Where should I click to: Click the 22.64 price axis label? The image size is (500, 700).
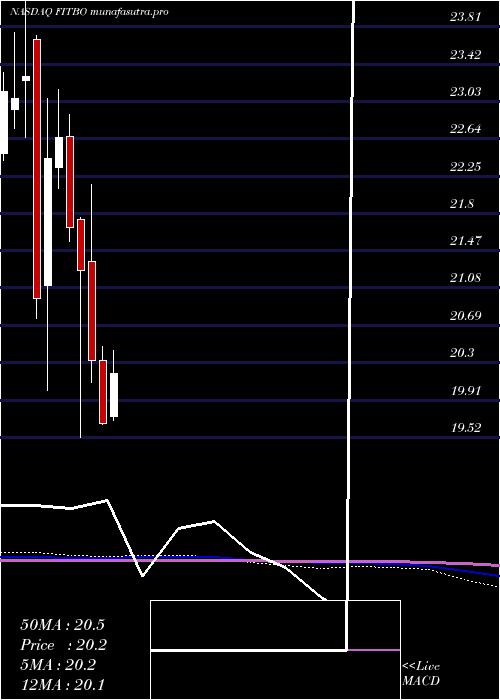coord(466,129)
